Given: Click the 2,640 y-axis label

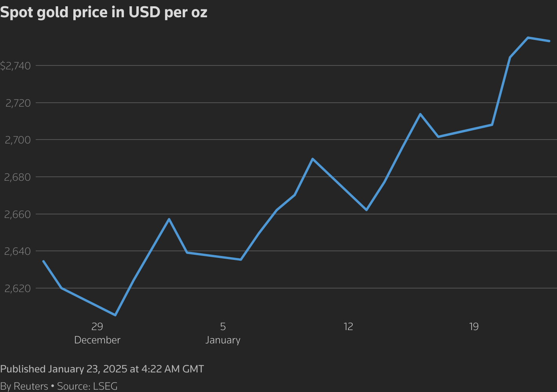Looking at the screenshot, I should click(17, 251).
